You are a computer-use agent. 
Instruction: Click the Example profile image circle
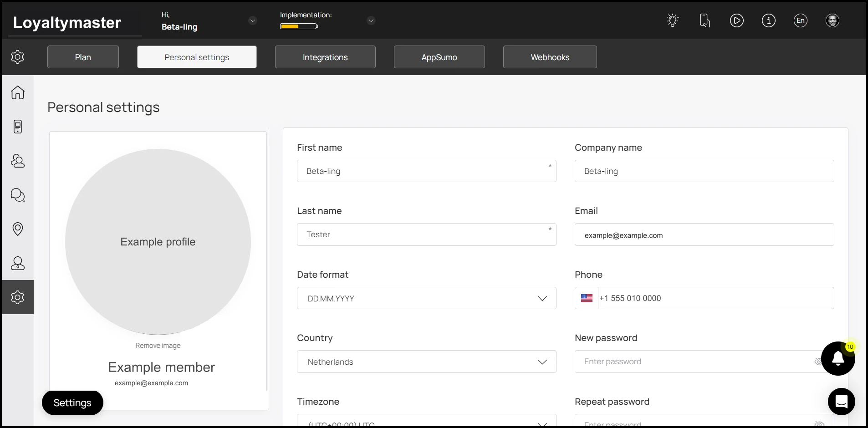[158, 242]
